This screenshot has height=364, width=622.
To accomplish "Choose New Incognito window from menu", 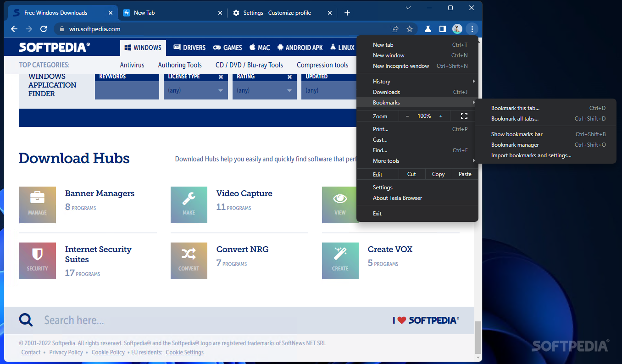I will point(417,66).
